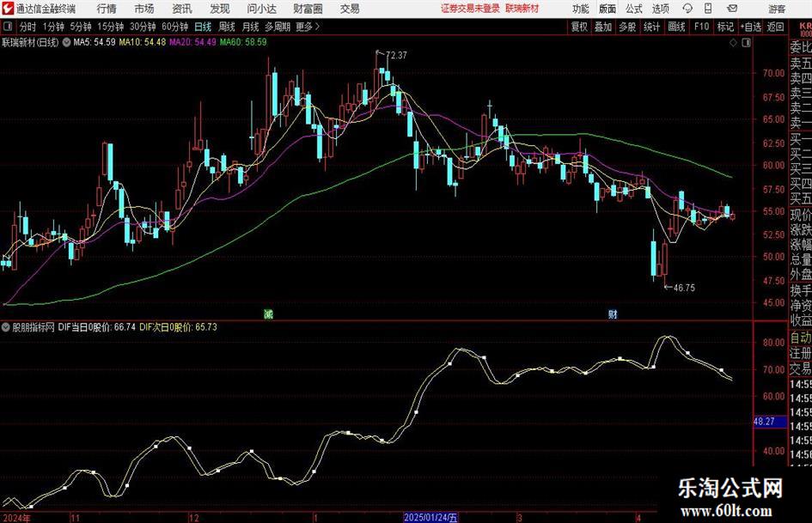The height and width of the screenshot is (523, 812).
Task: Select the 5分钟 period
Action: click(81, 27)
